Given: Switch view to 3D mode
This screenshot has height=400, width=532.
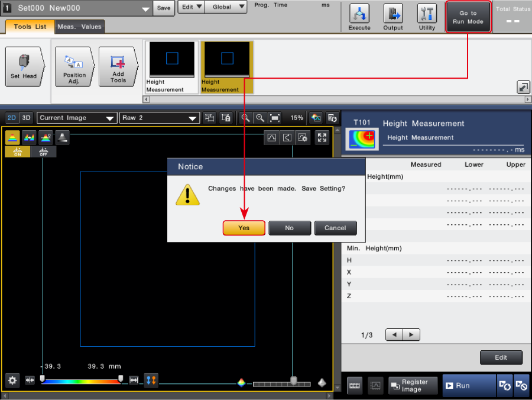Looking at the screenshot, I should pyautogui.click(x=26, y=118).
